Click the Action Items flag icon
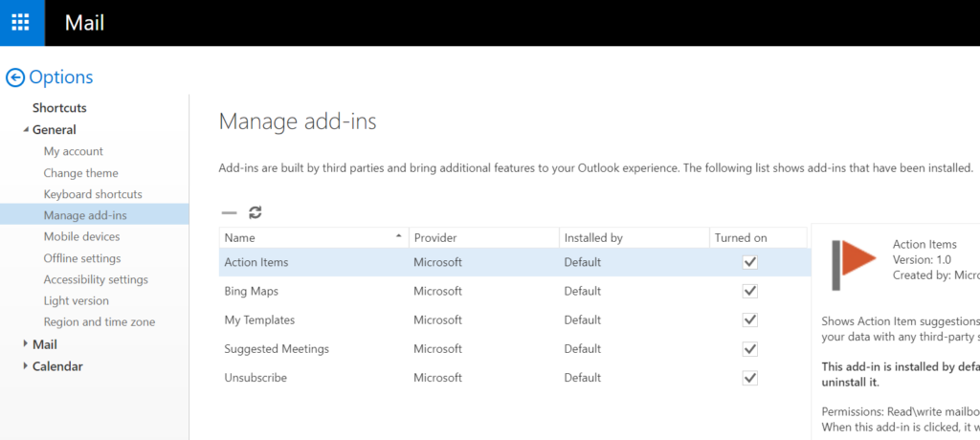Image resolution: width=980 pixels, height=440 pixels. (853, 264)
